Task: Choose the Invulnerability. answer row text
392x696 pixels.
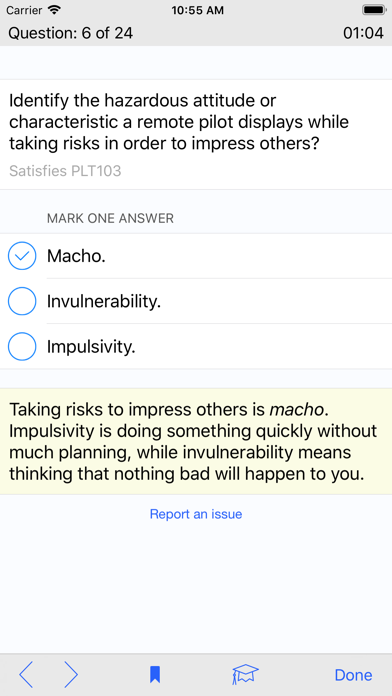Action: [104, 301]
